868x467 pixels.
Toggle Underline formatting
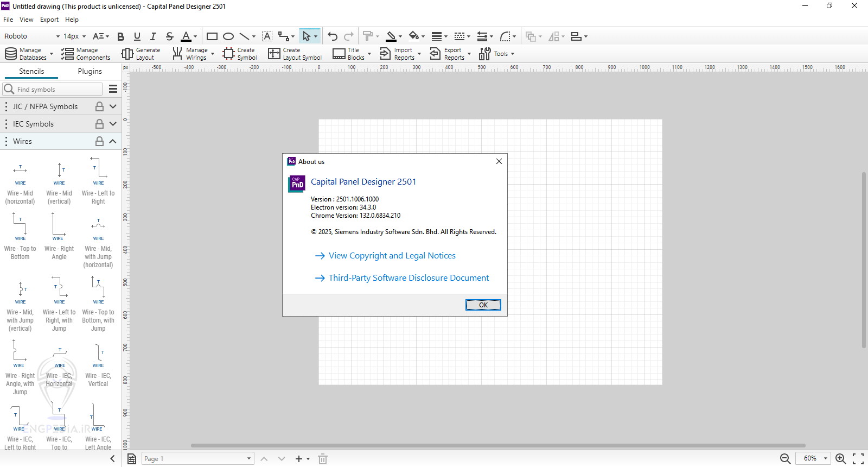137,36
